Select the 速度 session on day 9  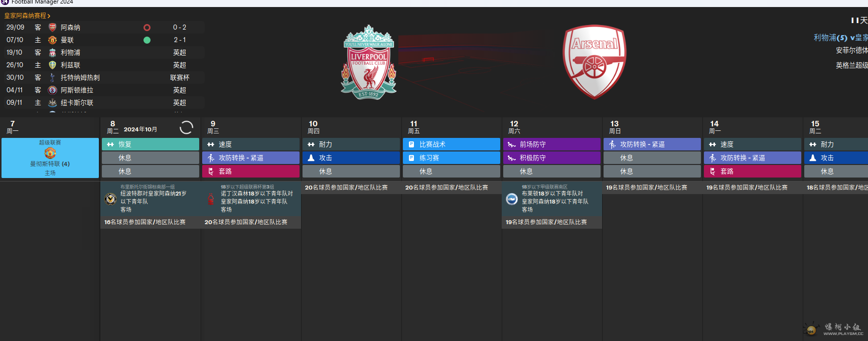pos(251,144)
